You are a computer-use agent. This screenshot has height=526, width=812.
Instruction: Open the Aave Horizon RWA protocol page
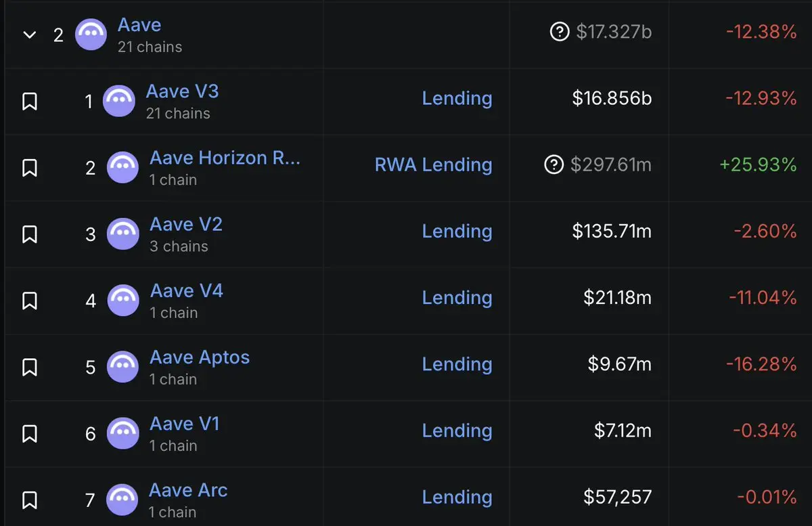tap(225, 158)
